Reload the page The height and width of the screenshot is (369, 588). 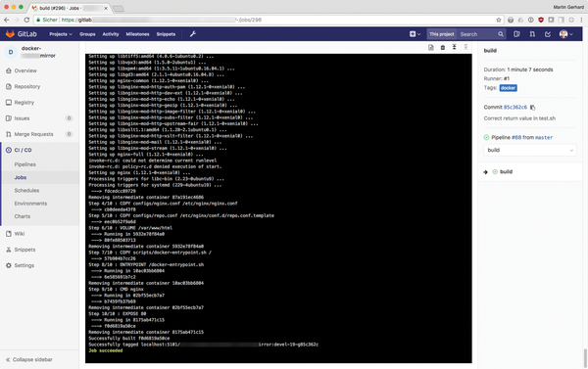tap(26, 20)
